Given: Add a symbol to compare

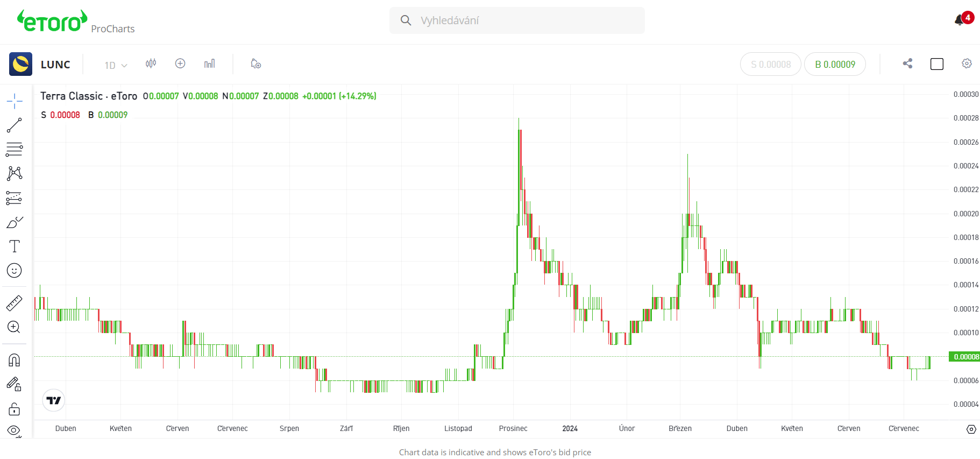Looking at the screenshot, I should [180, 63].
